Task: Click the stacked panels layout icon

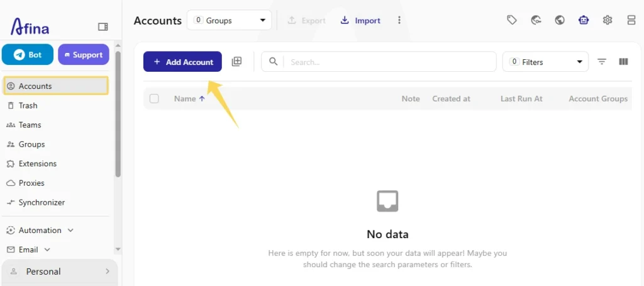Action: (631, 20)
